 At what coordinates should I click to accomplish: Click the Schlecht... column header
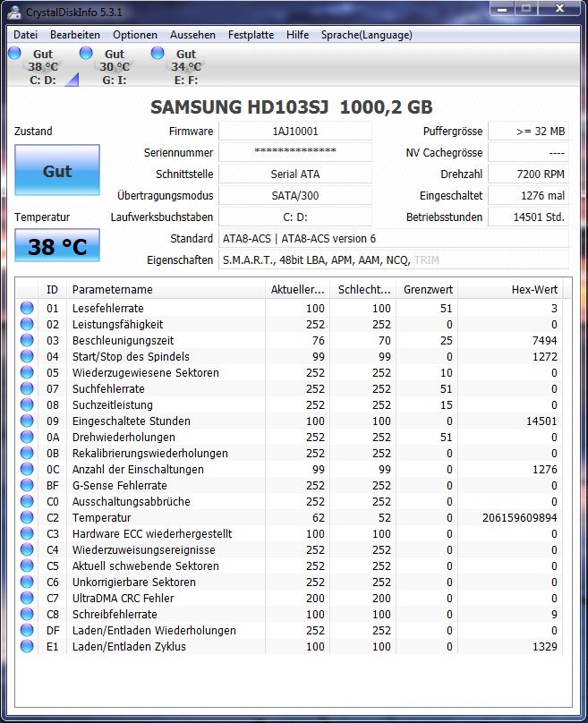363,290
